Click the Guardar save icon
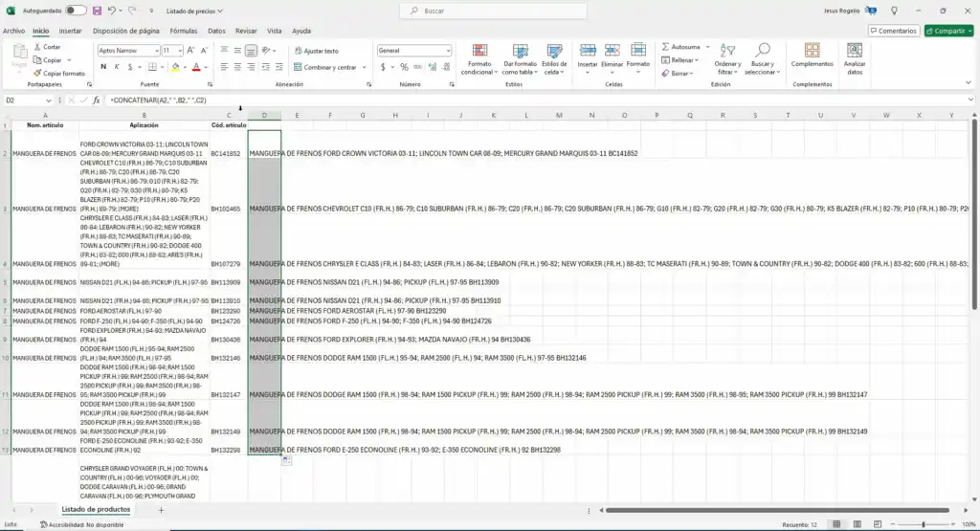980x531 pixels. coord(97,11)
